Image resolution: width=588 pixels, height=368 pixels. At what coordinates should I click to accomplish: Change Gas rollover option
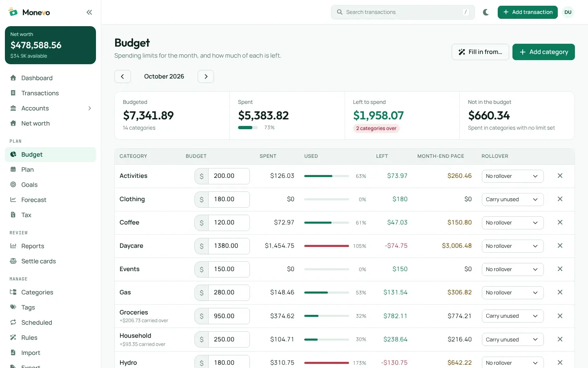512,293
